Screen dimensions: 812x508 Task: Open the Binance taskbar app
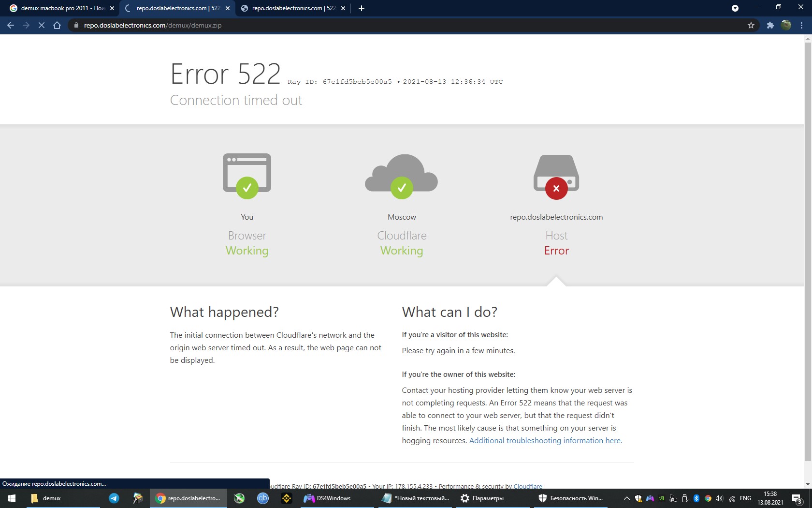click(287, 498)
